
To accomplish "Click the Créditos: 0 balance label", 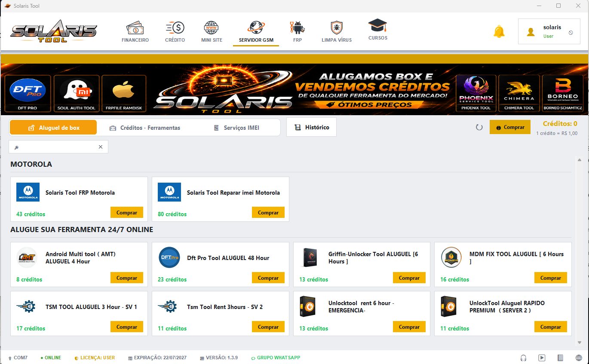I will tap(560, 124).
